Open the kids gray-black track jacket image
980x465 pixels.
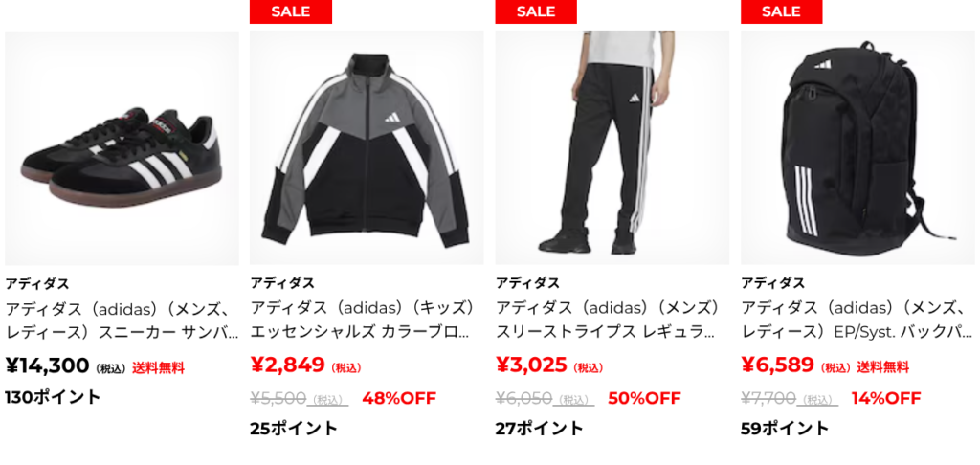click(x=367, y=148)
